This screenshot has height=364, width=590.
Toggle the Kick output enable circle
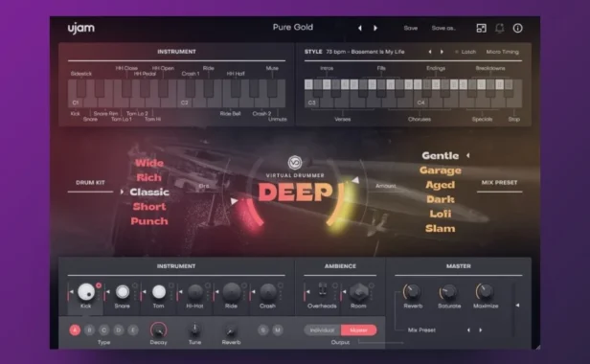[99, 285]
